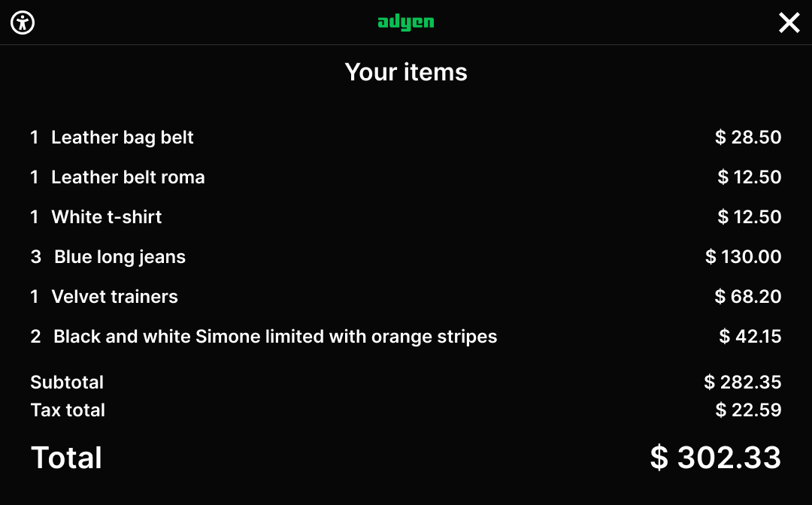812x505 pixels.
Task: Click the Velvet trainers line item
Action: click(x=114, y=297)
